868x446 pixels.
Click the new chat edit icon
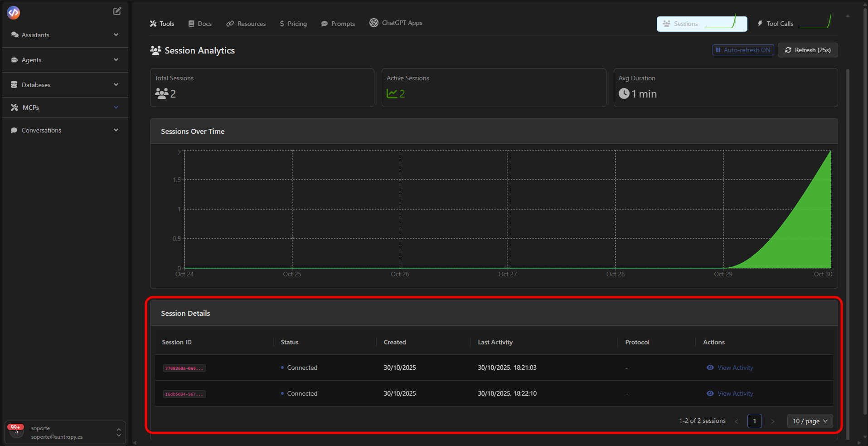pos(117,11)
